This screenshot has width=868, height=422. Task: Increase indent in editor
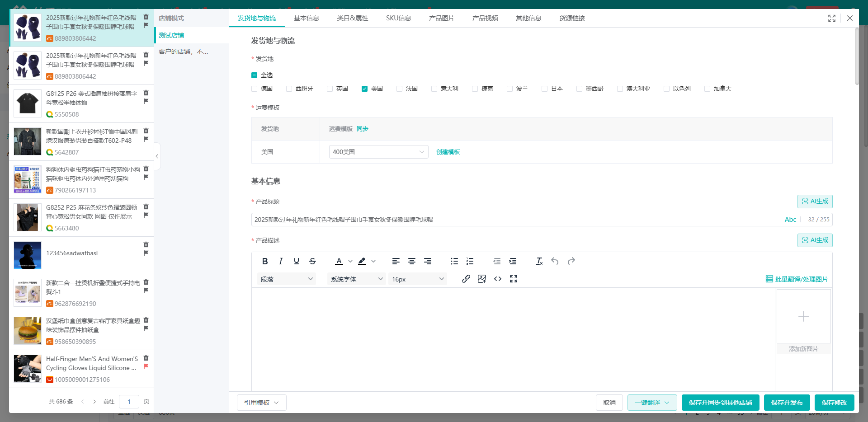pyautogui.click(x=513, y=261)
